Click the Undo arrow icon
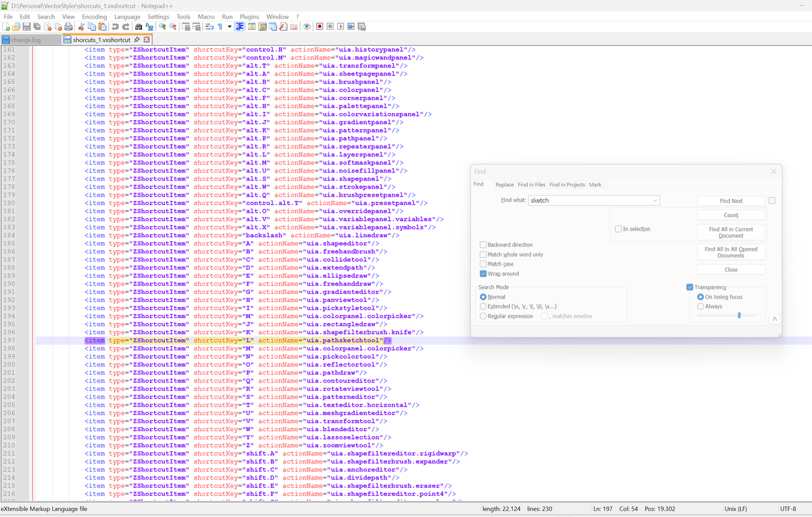This screenshot has width=812, height=517. pos(115,26)
